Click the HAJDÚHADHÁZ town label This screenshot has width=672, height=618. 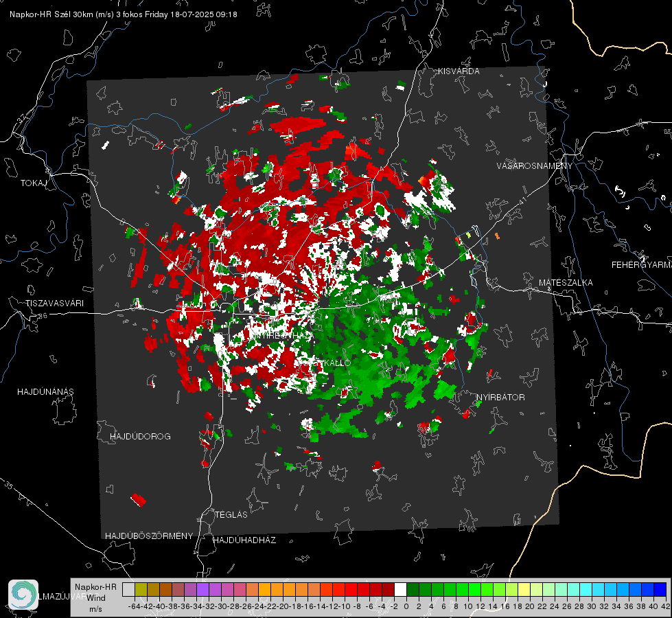pos(245,540)
